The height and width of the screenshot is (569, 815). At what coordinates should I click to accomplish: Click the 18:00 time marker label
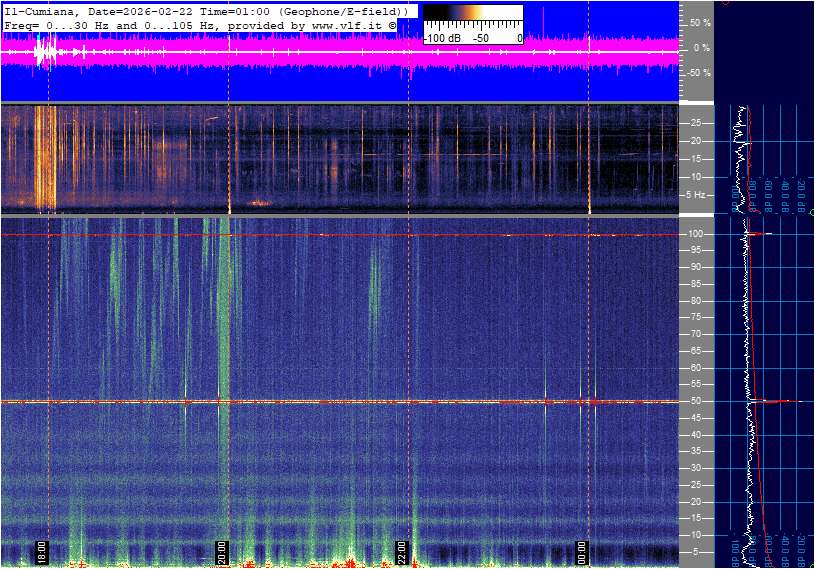pyautogui.click(x=42, y=552)
